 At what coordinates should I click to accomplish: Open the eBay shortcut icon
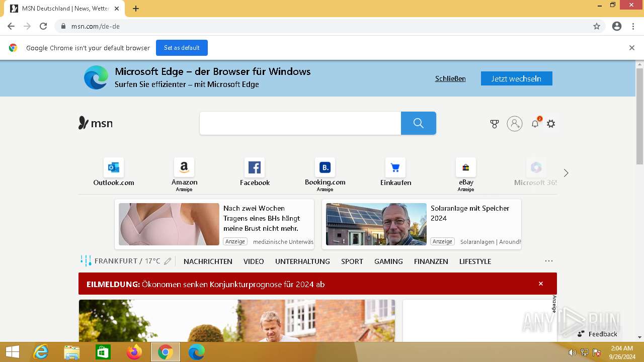[x=466, y=167]
